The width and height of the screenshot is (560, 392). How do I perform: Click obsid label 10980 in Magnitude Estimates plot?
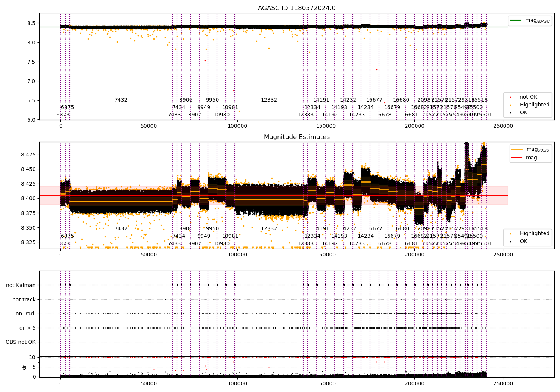(221, 244)
